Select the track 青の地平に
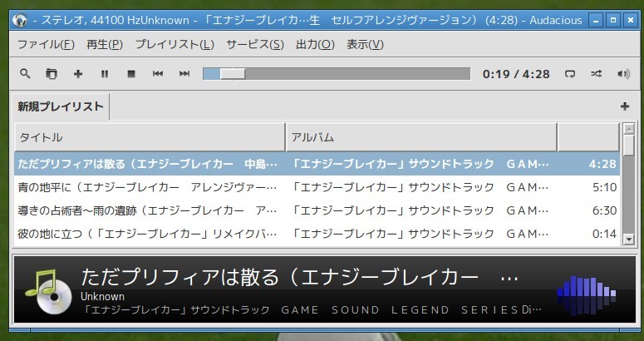Viewport: 644px width, 341px height. pyautogui.click(x=148, y=188)
